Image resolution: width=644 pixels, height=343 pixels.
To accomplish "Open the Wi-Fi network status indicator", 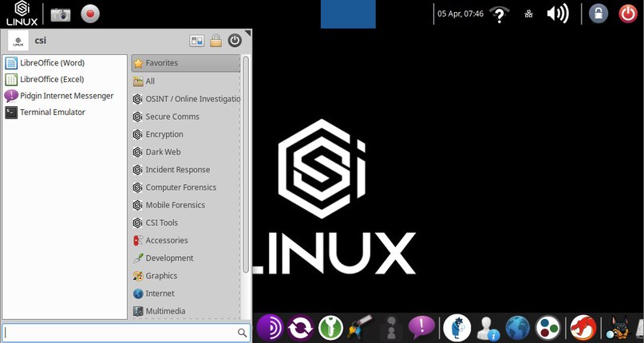I will (x=500, y=14).
